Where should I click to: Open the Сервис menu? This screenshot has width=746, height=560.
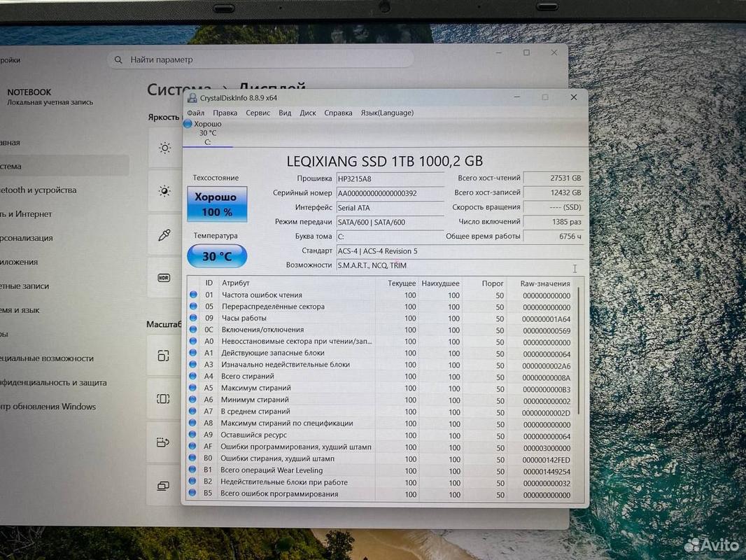click(x=258, y=113)
